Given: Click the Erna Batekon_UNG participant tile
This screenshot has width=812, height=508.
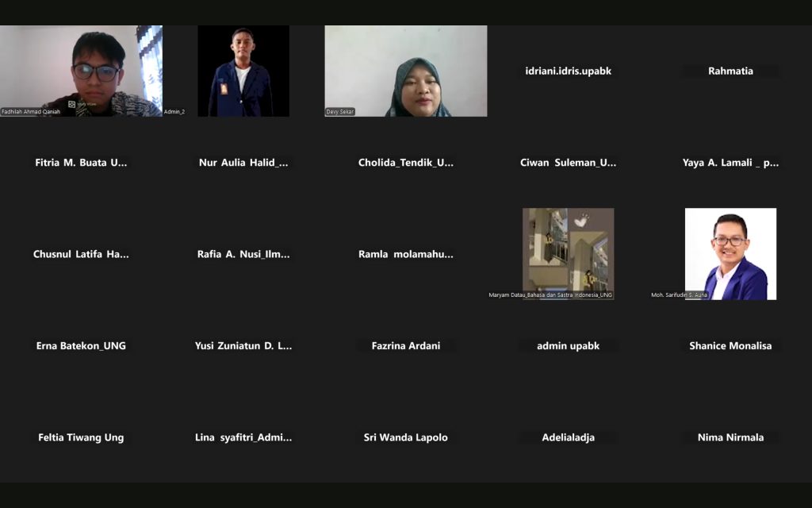Looking at the screenshot, I should click(x=81, y=345).
